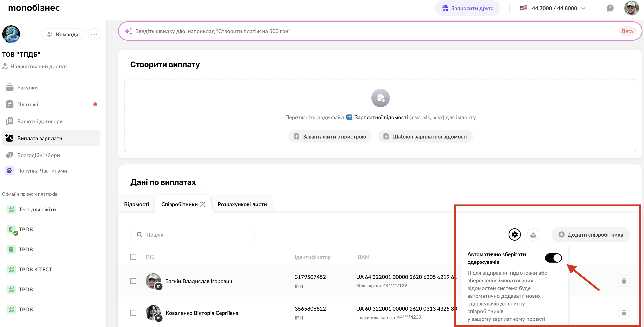Image resolution: width=644 pixels, height=327 pixels.
Task: Open Покупка Частинами section
Action: 51,171
